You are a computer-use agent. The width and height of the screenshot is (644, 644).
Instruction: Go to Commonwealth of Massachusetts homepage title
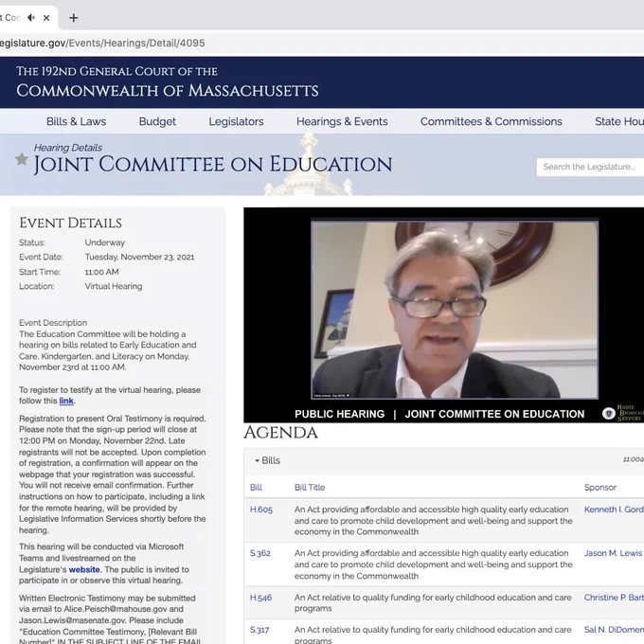coord(168,90)
